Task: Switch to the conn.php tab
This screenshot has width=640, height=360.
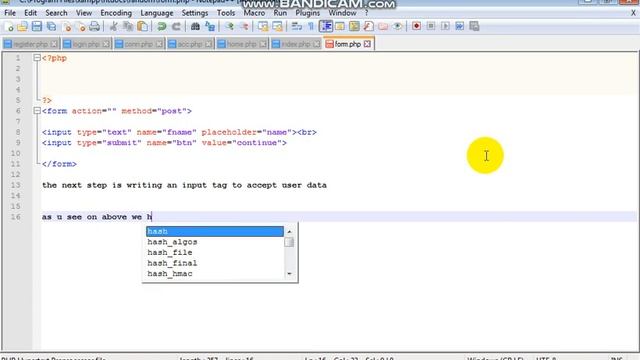Action: 138,44
